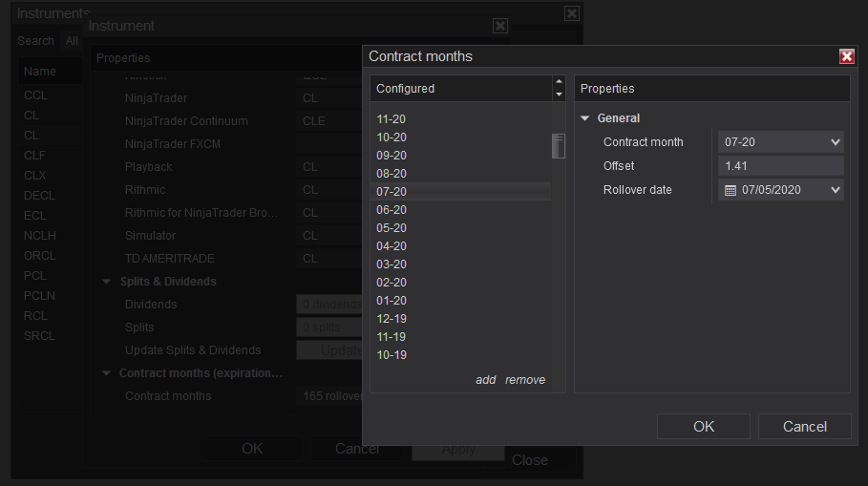Click the remove link under Configured list

(x=525, y=380)
